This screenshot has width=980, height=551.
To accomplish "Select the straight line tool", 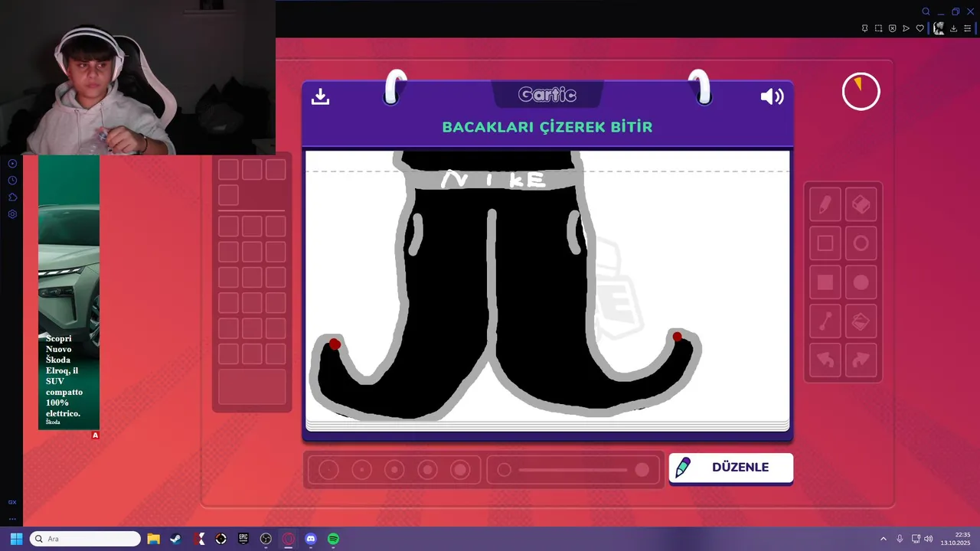I will (825, 321).
